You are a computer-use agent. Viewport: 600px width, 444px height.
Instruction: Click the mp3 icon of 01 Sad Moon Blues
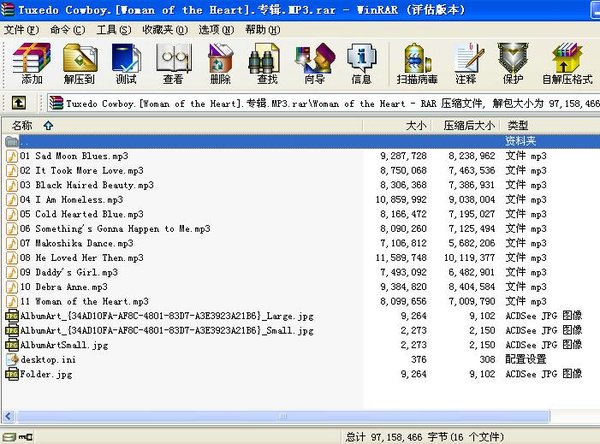click(12, 156)
